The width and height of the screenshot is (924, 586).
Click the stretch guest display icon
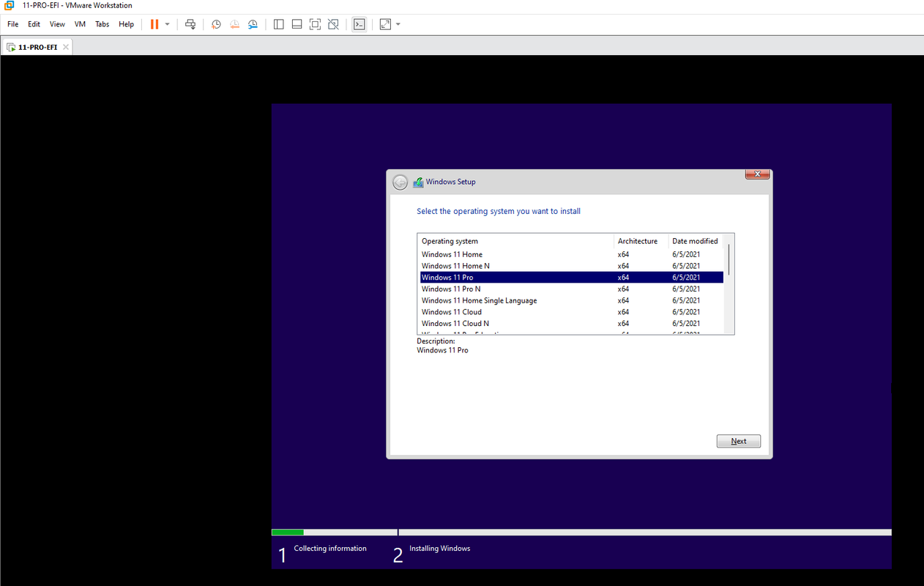point(386,24)
